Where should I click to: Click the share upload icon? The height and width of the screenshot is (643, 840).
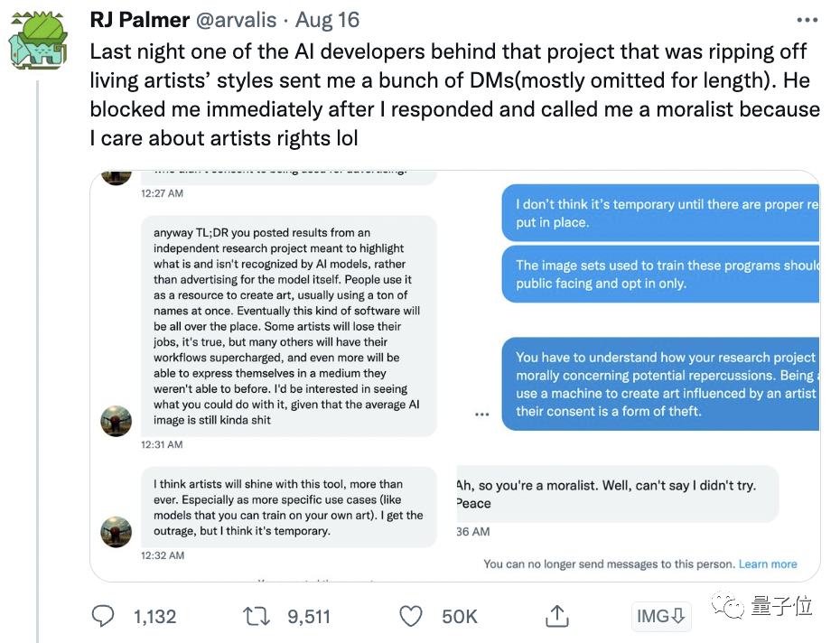(557, 617)
